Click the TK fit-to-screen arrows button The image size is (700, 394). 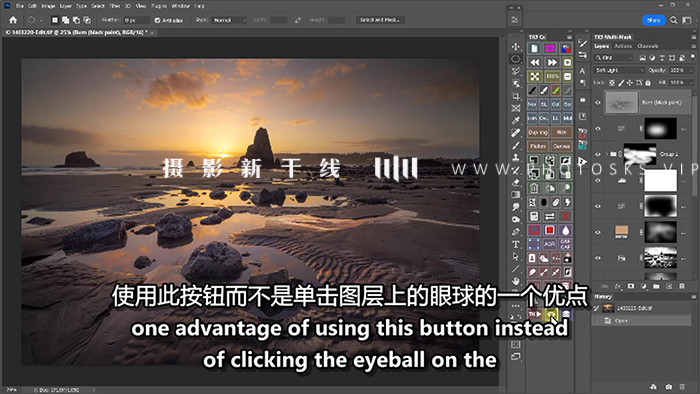(x=534, y=76)
